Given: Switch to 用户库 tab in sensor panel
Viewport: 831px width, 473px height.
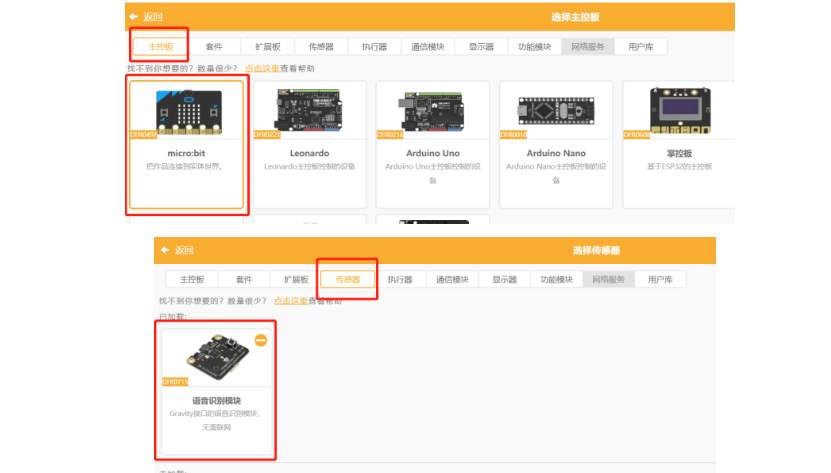Looking at the screenshot, I should coord(660,279).
